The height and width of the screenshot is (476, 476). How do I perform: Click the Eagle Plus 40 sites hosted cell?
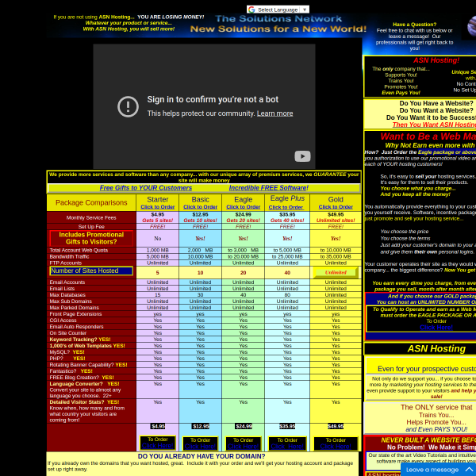(287, 273)
